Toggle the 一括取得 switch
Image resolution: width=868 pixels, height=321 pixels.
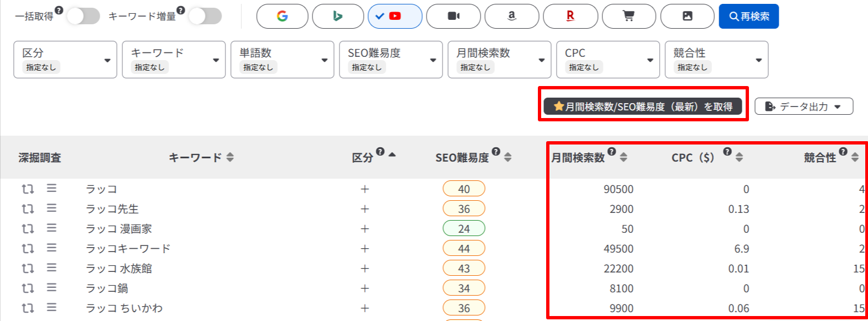[83, 17]
